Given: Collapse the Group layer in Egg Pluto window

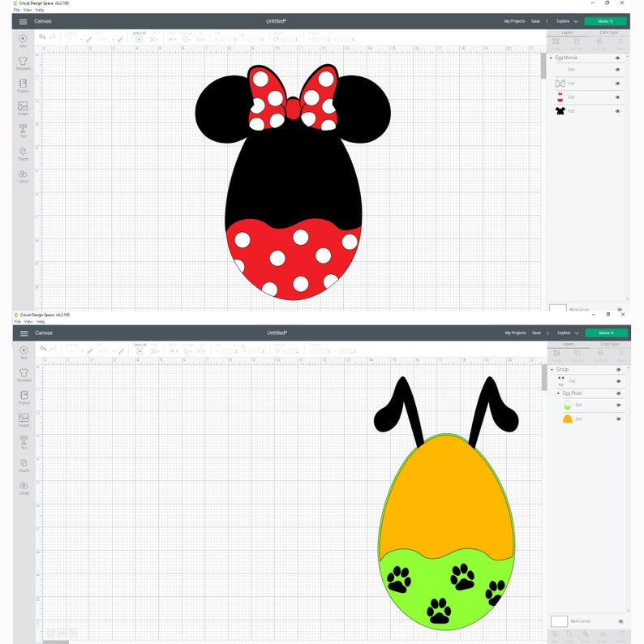Looking at the screenshot, I should tap(552, 370).
